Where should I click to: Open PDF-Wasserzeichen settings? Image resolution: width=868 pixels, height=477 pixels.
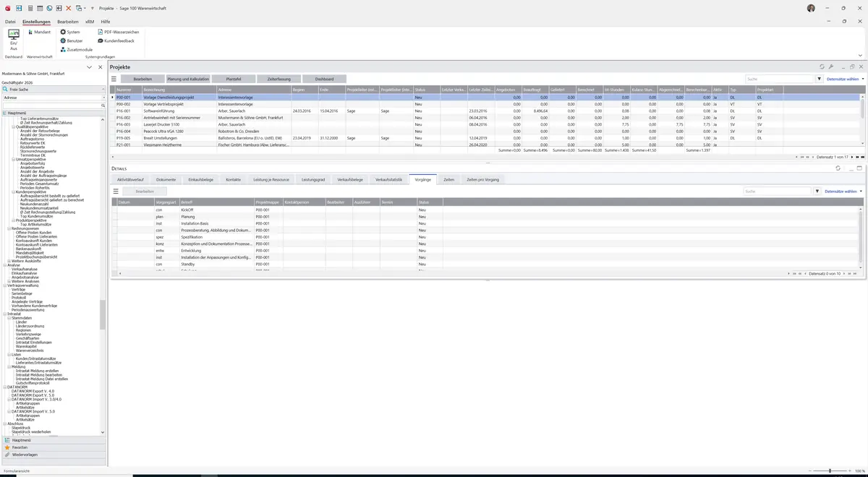click(119, 33)
